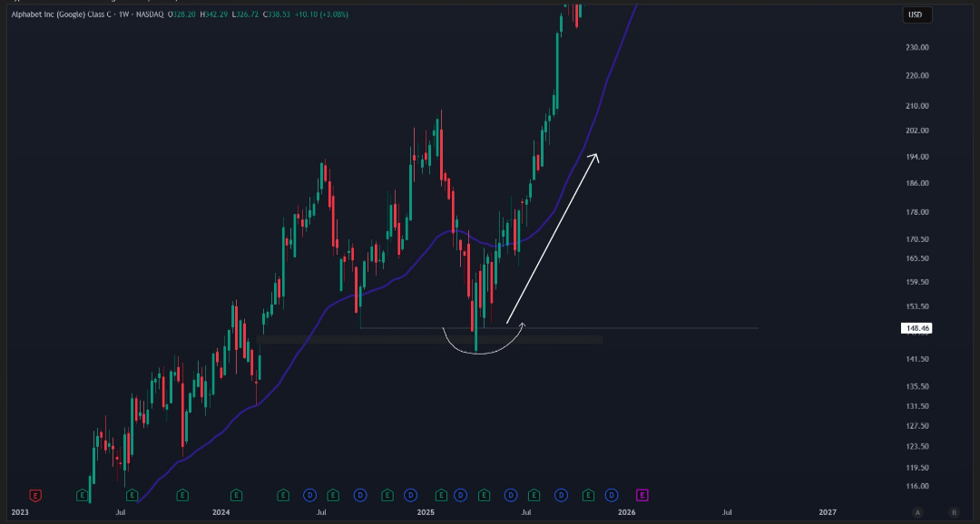
Task: Click the 2023 time axis label
Action: click(x=20, y=513)
